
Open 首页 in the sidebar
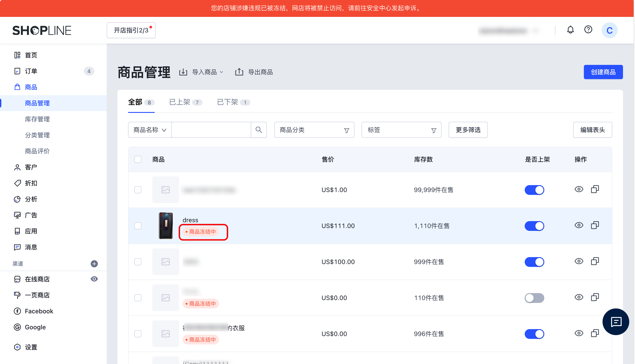53,55
